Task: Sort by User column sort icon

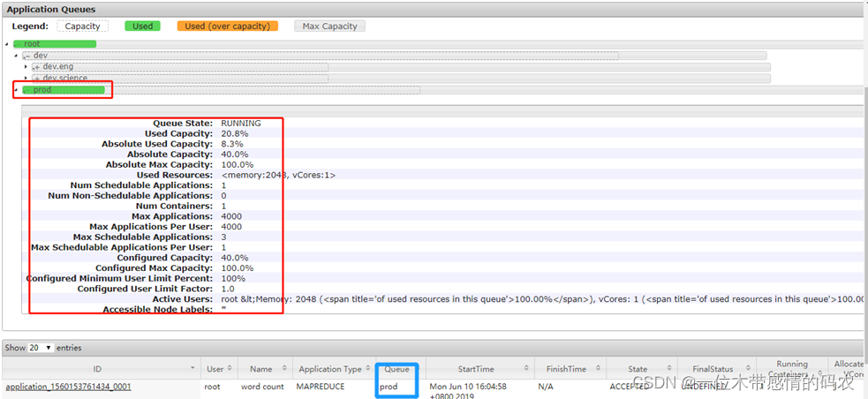Action: (231, 368)
